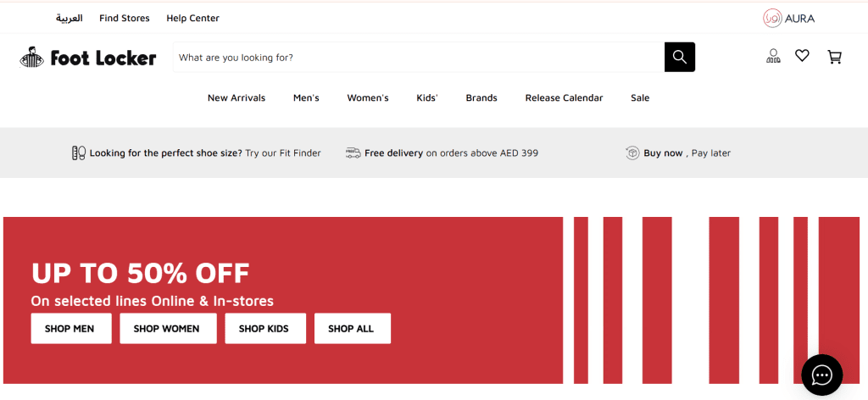Click the magnifying glass search button
This screenshot has width=868, height=400.
point(679,57)
